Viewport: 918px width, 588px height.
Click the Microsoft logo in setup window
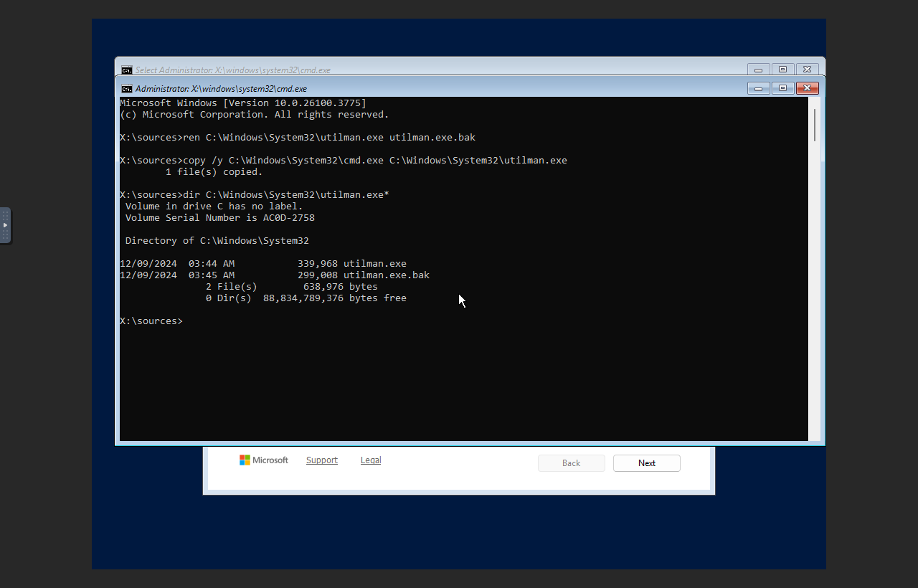(264, 460)
